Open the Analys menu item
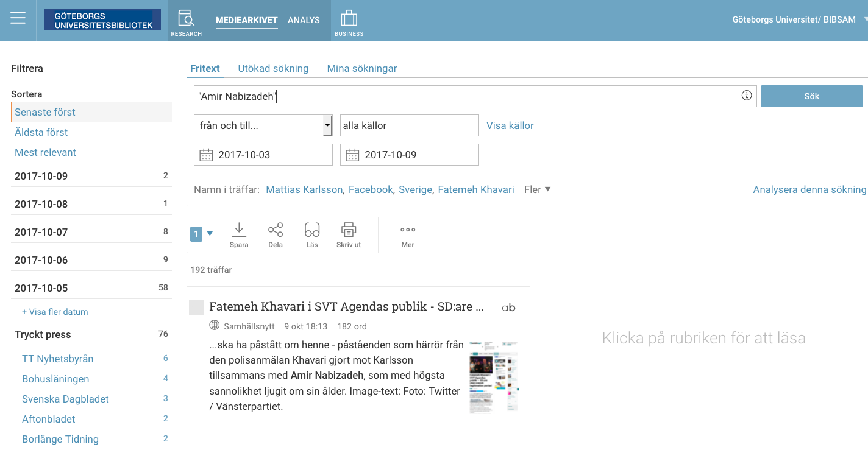Image resolution: width=868 pixels, height=450 pixels. click(304, 19)
